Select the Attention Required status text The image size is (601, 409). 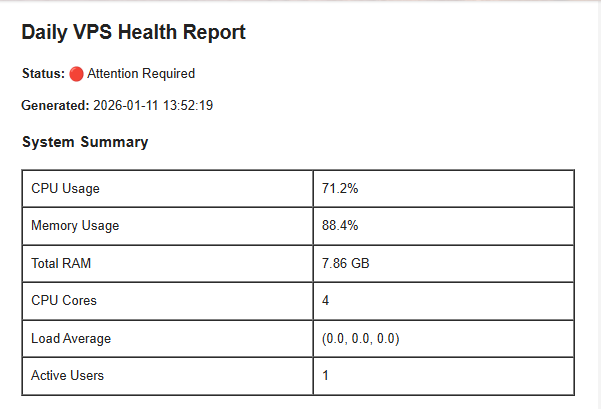141,74
